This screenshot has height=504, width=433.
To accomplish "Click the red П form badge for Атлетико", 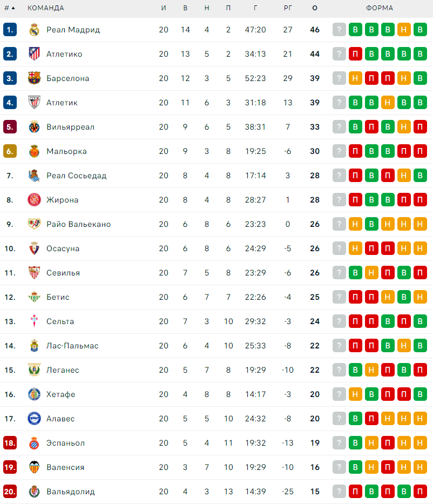I will pyautogui.click(x=355, y=54).
